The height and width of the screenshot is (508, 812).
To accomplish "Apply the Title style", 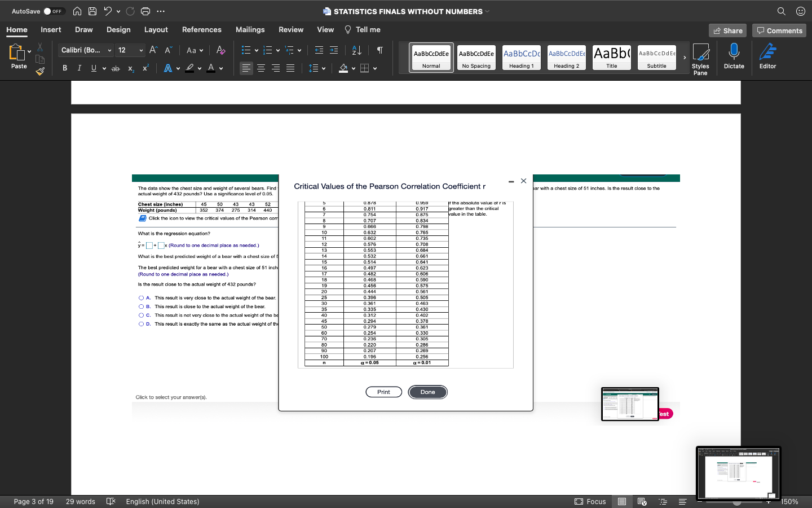I will coord(612,58).
